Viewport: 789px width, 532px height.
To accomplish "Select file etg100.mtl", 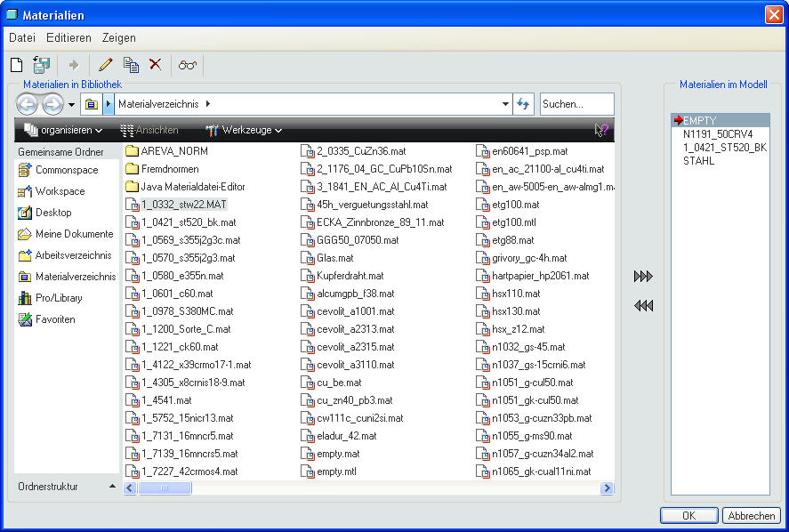I will point(507,222).
